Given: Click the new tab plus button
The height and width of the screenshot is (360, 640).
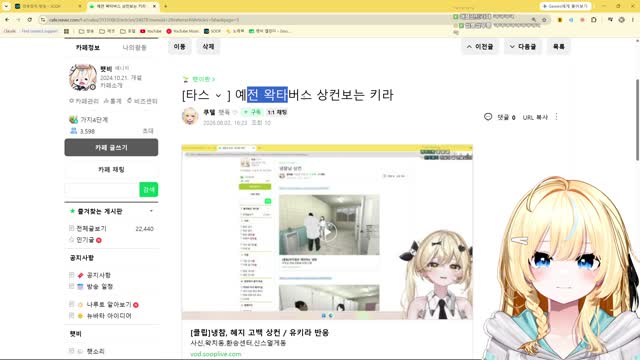Looking at the screenshot, I should tap(165, 7).
